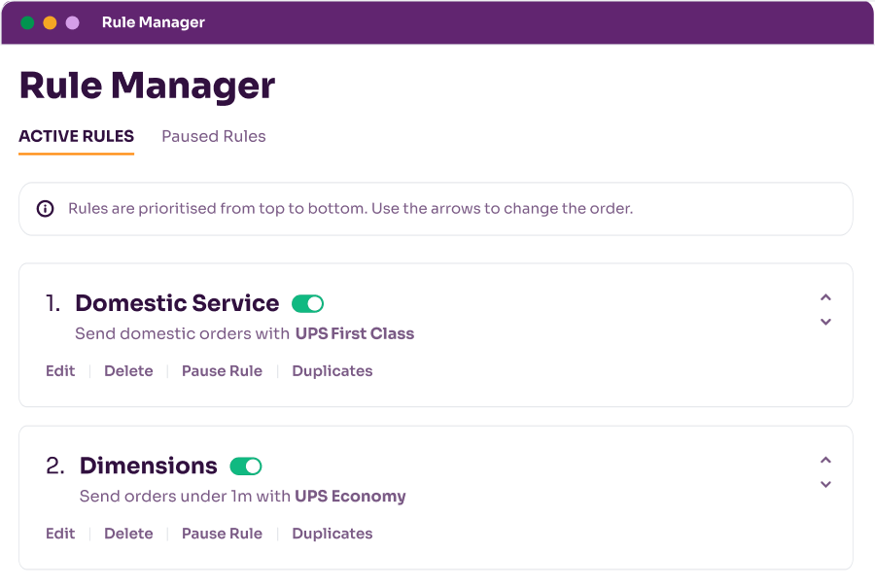This screenshot has width=875, height=588.
Task: Move Domestic Service rule up with arrow
Action: coord(825,297)
